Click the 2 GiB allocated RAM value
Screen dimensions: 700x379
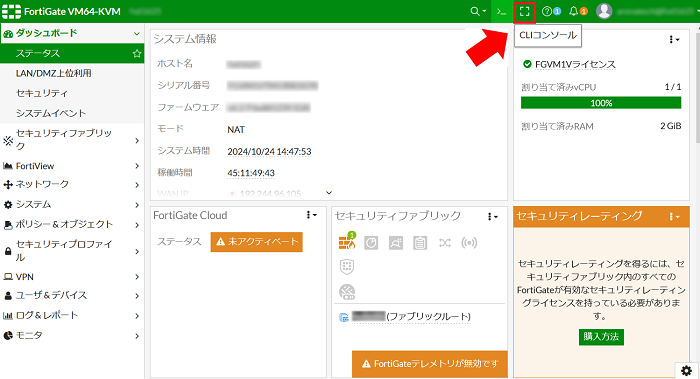click(x=671, y=126)
